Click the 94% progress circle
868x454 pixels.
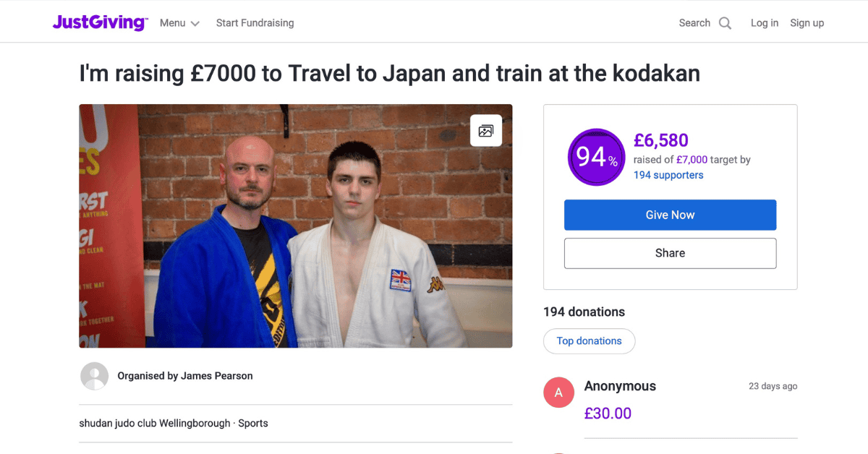tap(597, 157)
